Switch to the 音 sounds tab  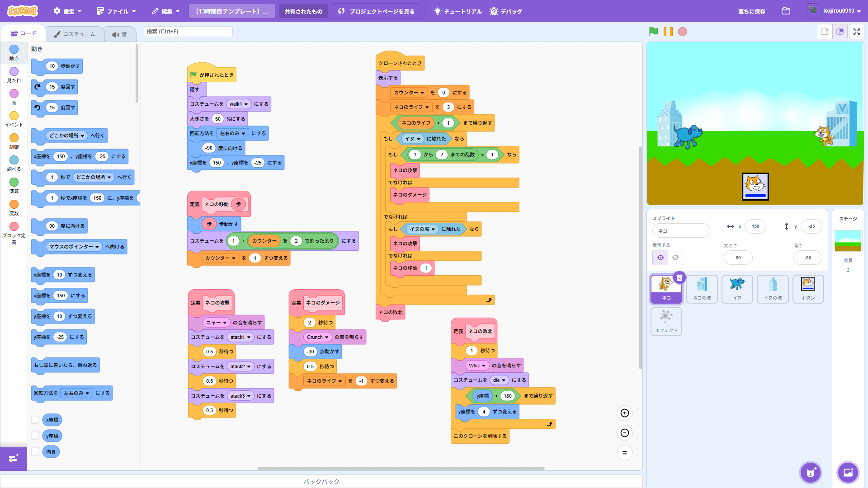point(119,34)
